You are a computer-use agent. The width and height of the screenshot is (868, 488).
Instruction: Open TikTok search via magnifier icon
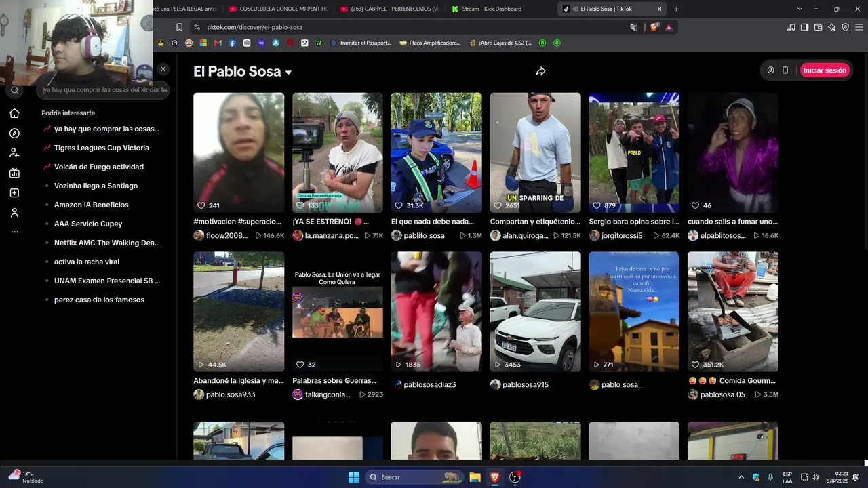coord(14,90)
